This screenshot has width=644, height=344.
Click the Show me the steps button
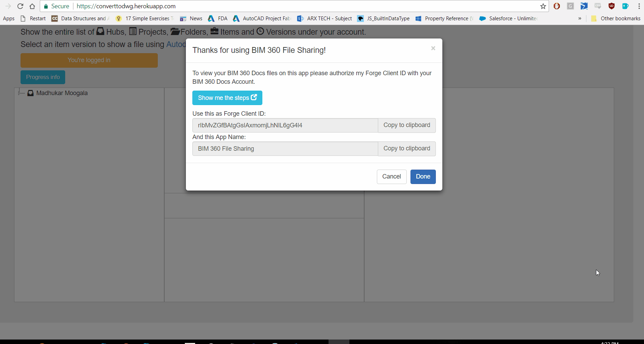point(227,98)
